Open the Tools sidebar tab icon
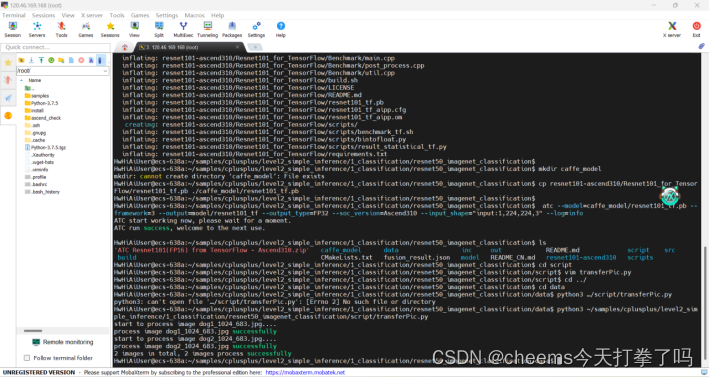 (x=8, y=80)
